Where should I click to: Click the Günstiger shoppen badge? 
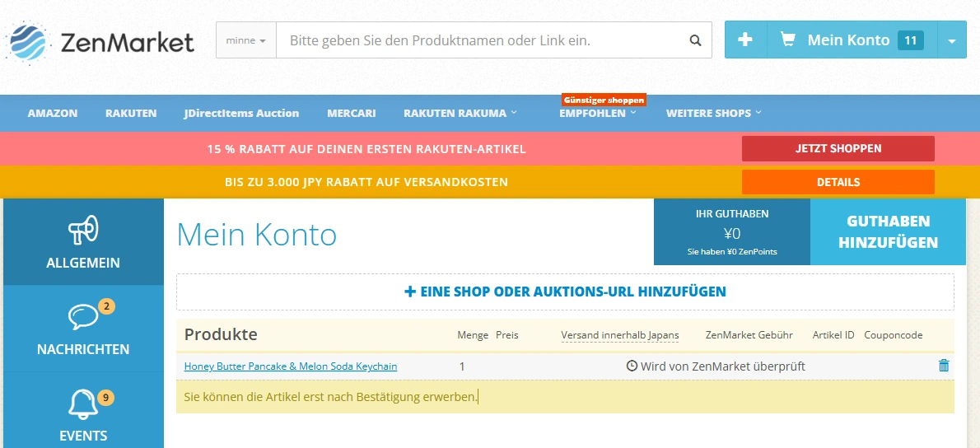pos(604,100)
